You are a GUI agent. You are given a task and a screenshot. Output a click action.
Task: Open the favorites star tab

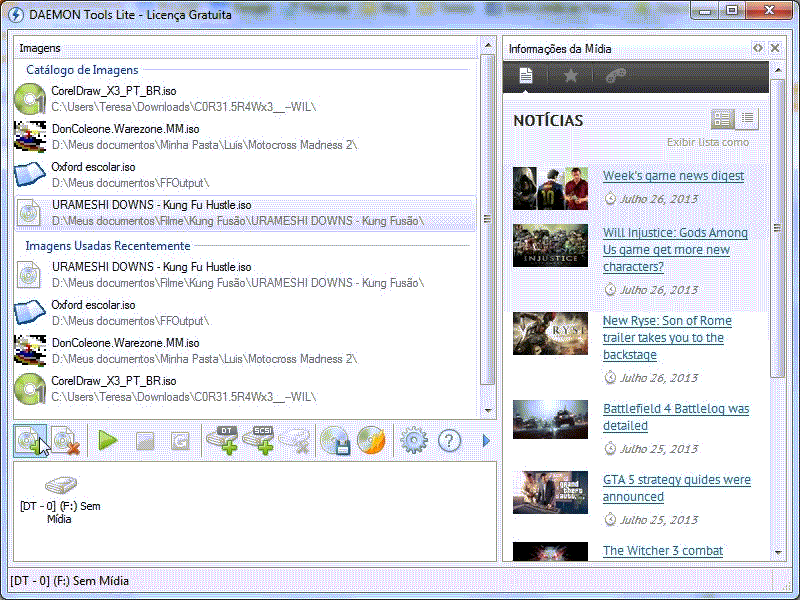click(570, 76)
